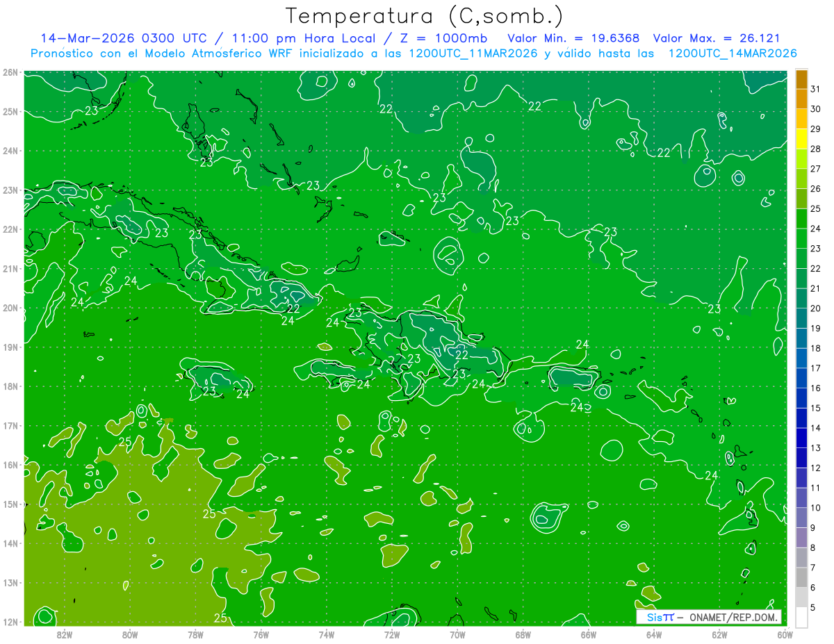Click the 62W longitude label
Viewport: 834px width, 644px height.
(x=719, y=634)
